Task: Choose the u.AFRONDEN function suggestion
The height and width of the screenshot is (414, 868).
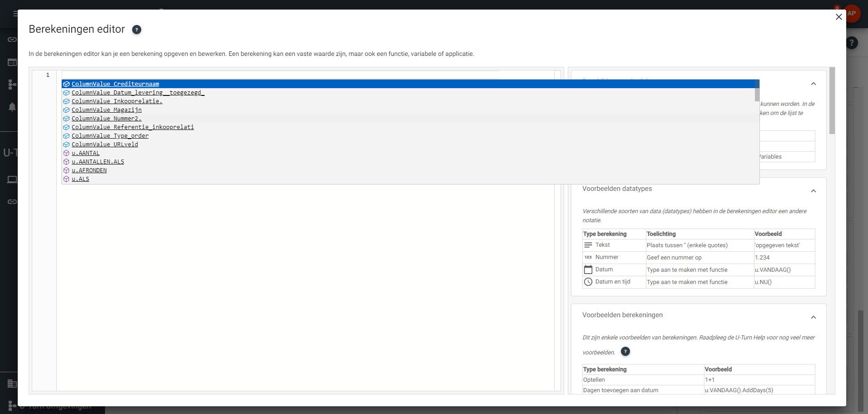Action: 89,170
